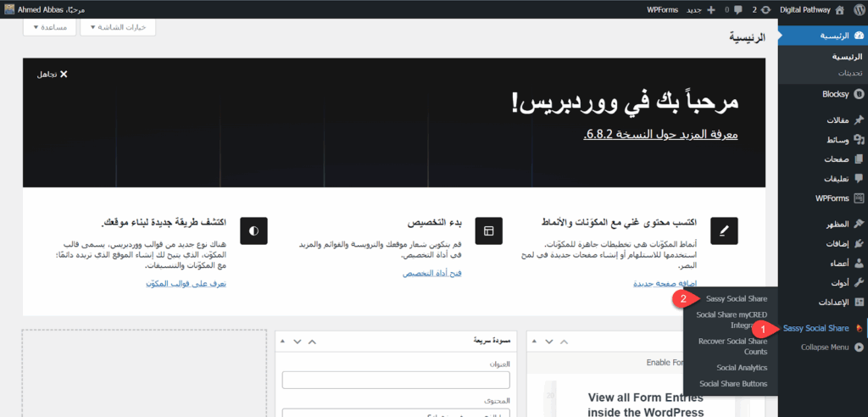Click the pencil icon in welcome panel

(724, 231)
